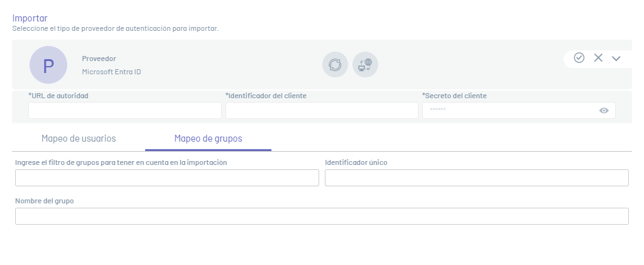Confirm provider with the checkmark icon

point(579,58)
